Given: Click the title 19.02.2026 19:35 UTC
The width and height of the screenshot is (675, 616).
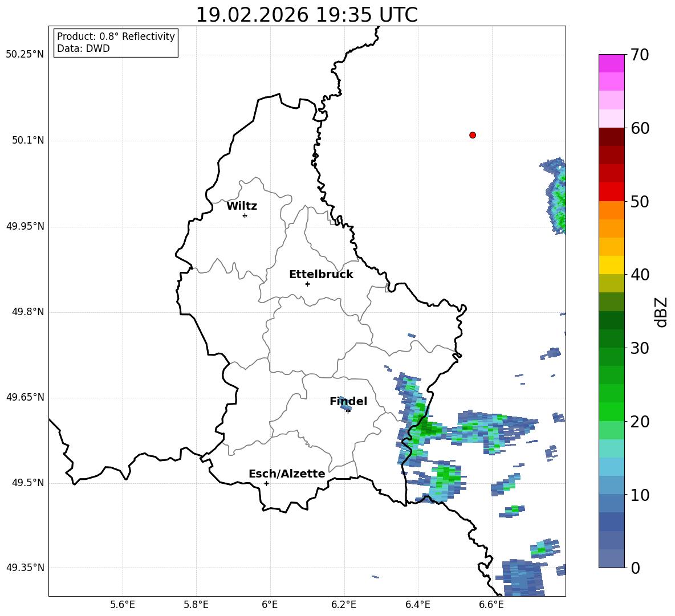Looking at the screenshot, I should click(307, 15).
